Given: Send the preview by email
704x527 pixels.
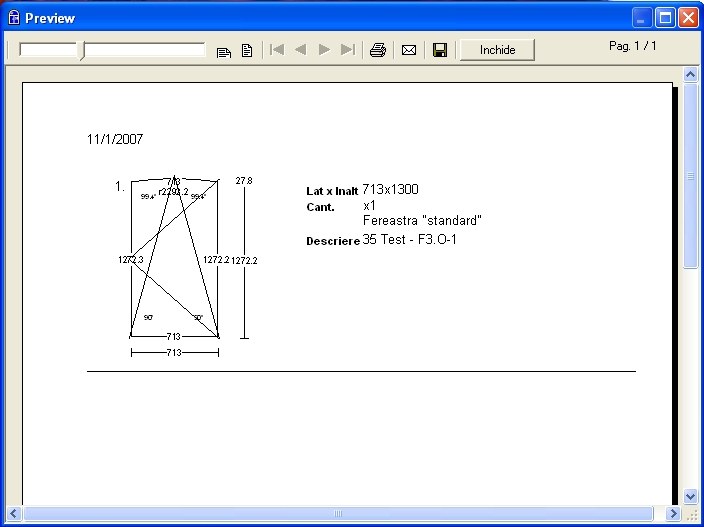Looking at the screenshot, I should [409, 50].
